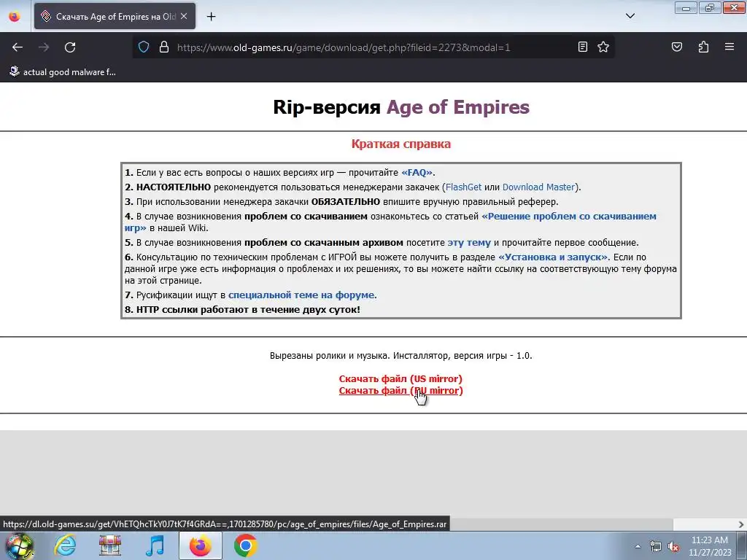
Task: Open the list all tabs chevron
Action: pos(630,16)
